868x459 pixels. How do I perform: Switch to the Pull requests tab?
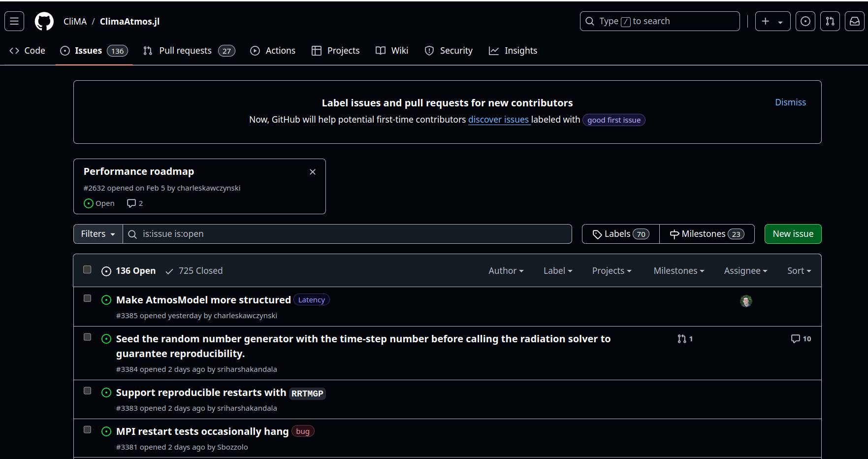(x=189, y=51)
